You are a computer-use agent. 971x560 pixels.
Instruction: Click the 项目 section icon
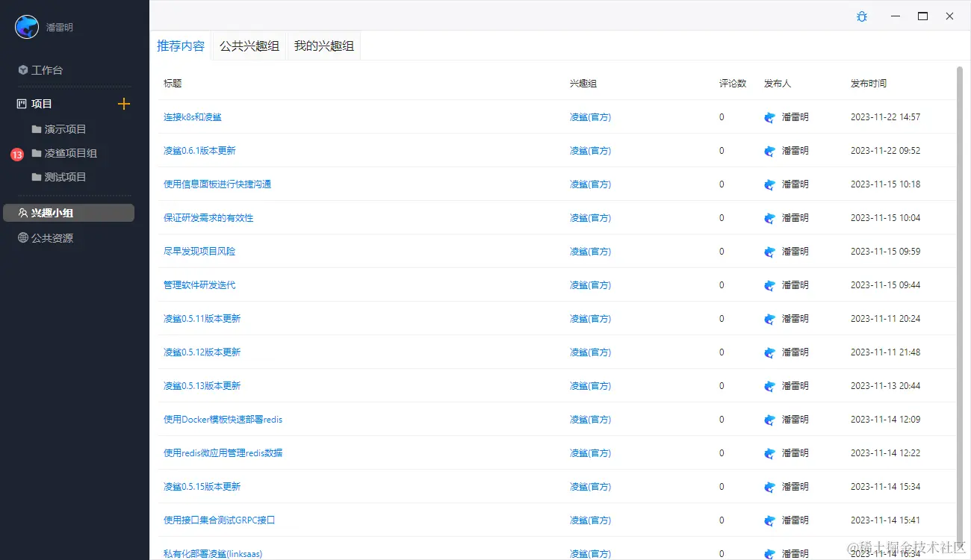(22, 104)
